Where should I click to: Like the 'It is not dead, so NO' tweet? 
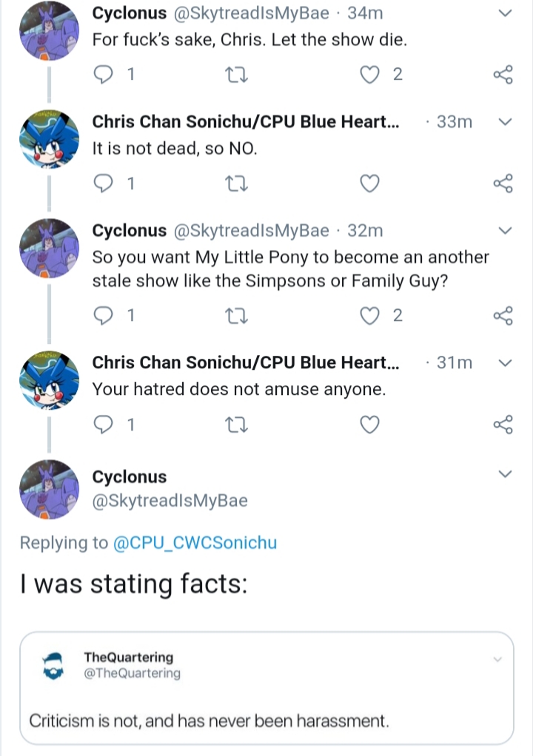[369, 183]
